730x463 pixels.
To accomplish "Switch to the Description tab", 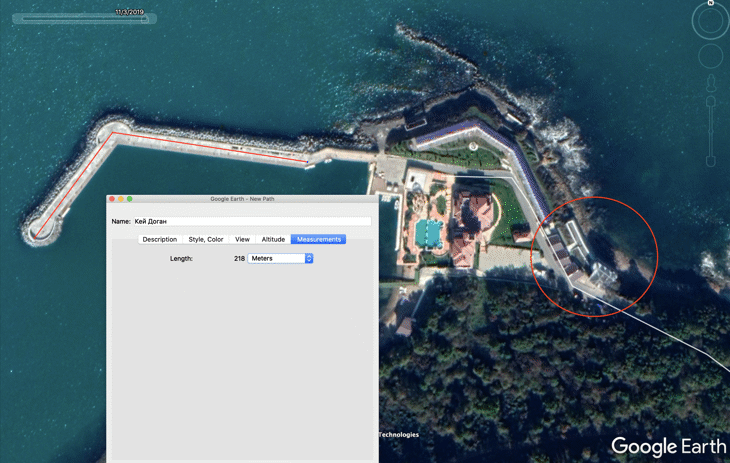I will pyautogui.click(x=160, y=239).
